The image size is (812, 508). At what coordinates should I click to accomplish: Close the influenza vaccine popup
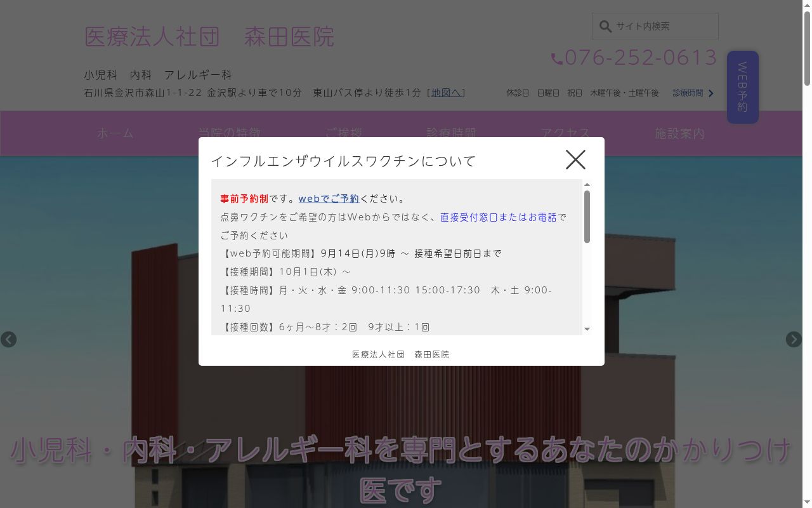tap(575, 159)
